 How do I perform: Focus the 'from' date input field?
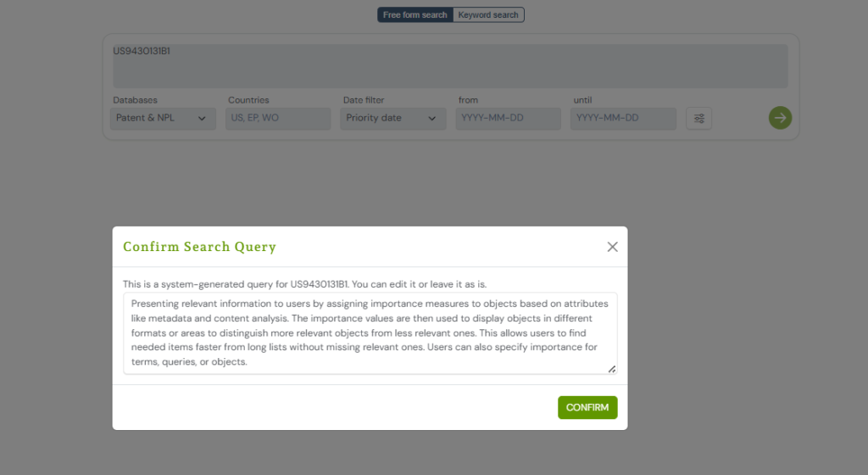[508, 118]
